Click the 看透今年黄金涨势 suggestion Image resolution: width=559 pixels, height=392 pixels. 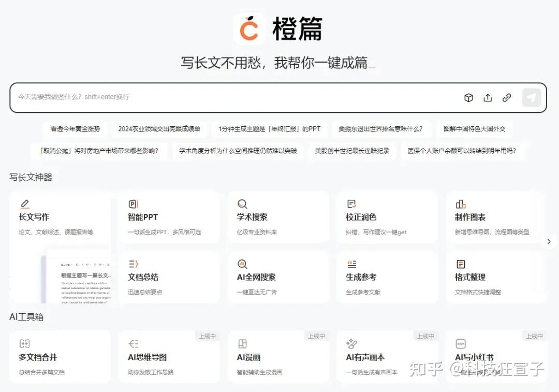coord(76,129)
